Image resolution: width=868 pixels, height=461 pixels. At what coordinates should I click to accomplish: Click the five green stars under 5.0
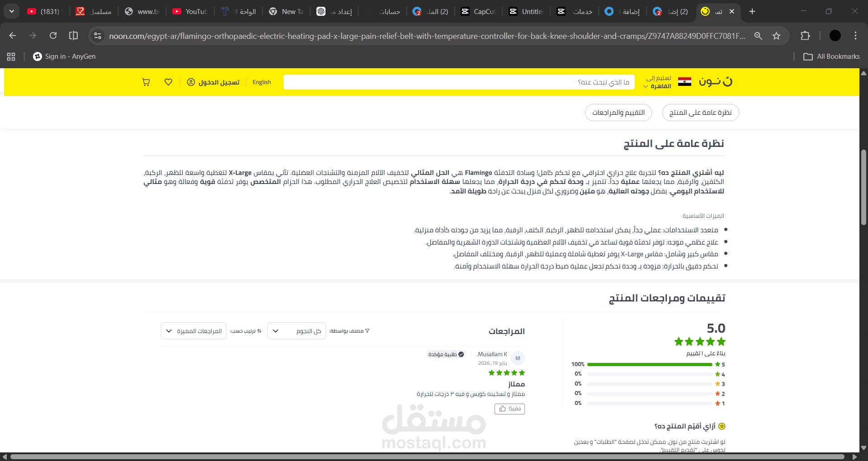700,342
